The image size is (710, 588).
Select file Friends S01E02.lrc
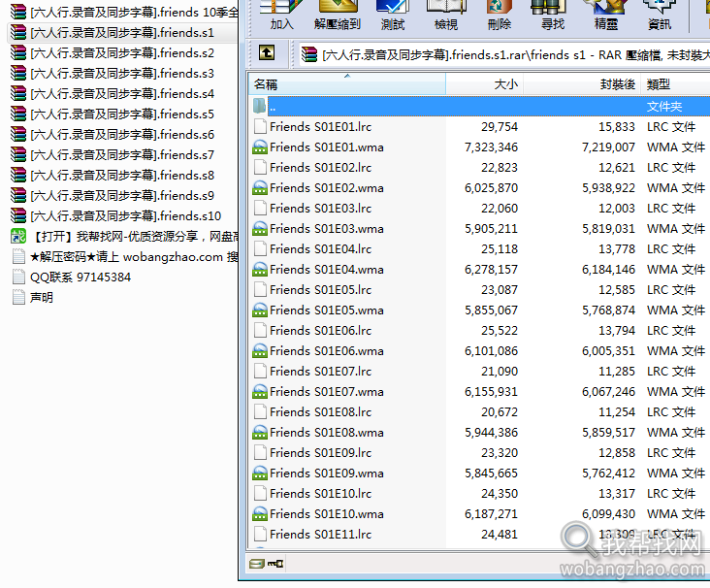click(x=321, y=168)
